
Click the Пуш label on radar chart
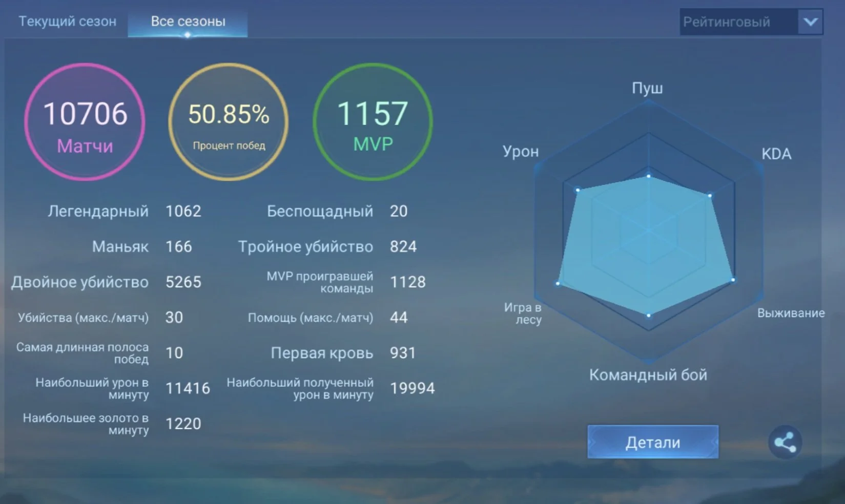647,88
